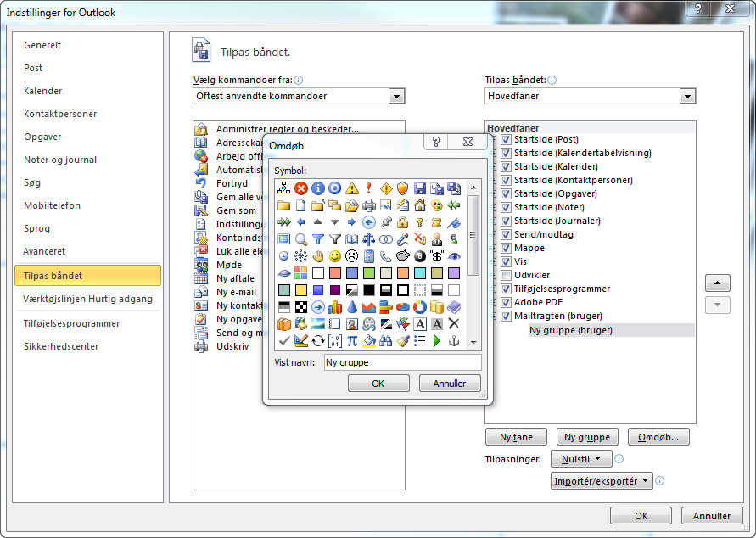The image size is (756, 538).
Task: Pick the magnifying glass symbol
Action: [x=301, y=238]
